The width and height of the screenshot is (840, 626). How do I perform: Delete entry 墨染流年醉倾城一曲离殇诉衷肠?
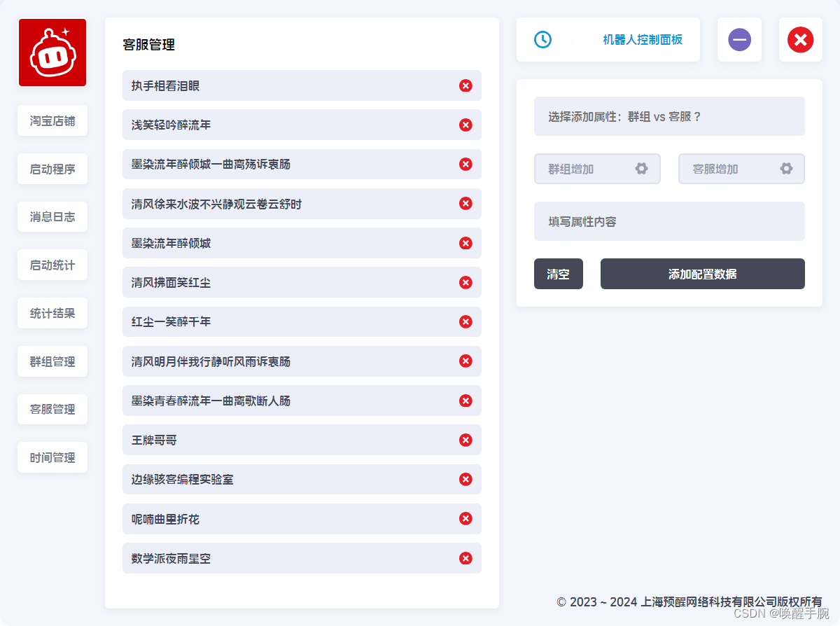(465, 164)
